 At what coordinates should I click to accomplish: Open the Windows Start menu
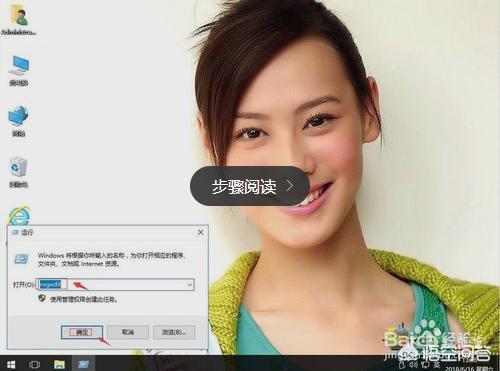pyautogui.click(x=11, y=364)
